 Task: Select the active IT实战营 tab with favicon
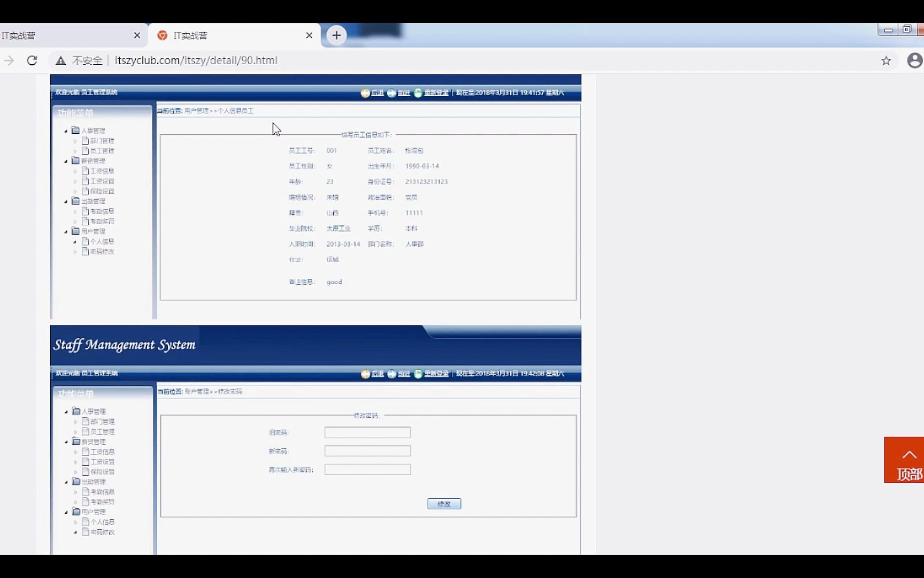234,35
